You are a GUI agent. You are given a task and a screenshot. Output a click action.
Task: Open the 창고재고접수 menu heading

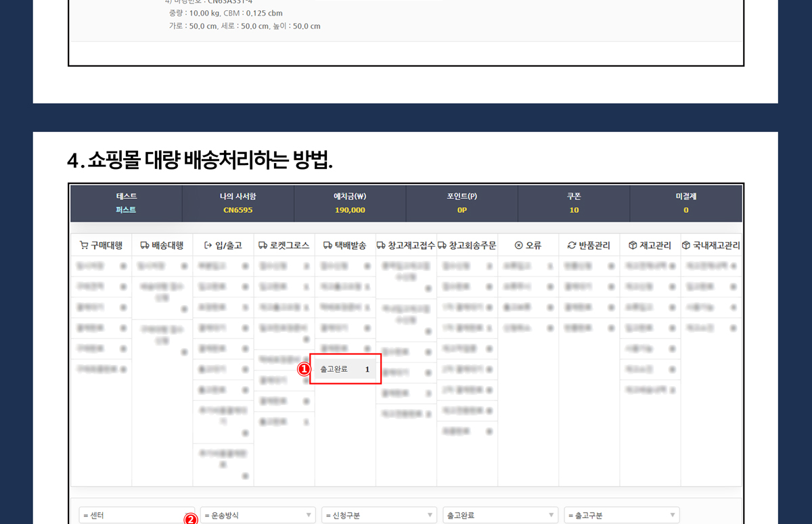pyautogui.click(x=406, y=245)
